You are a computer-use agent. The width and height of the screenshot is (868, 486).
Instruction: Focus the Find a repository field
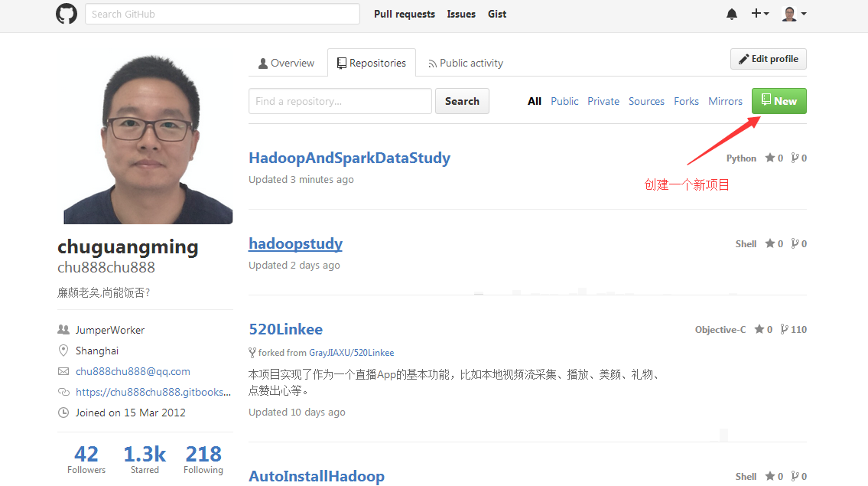[340, 101]
